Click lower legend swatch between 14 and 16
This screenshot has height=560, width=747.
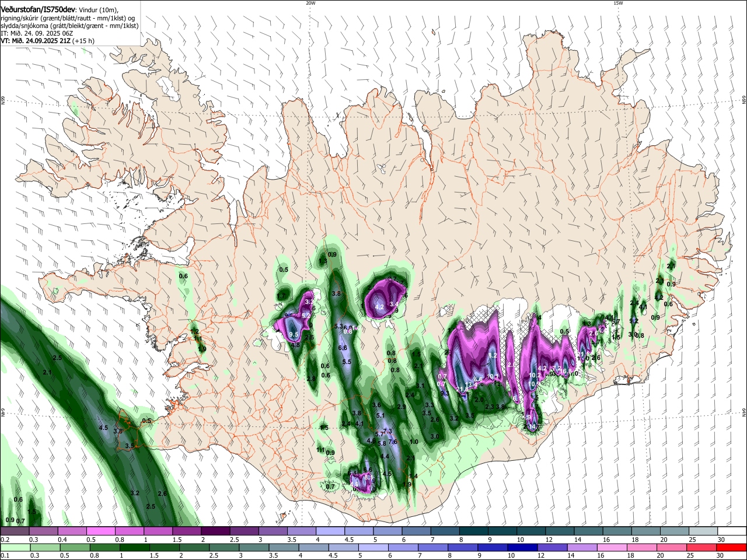(x=582, y=547)
